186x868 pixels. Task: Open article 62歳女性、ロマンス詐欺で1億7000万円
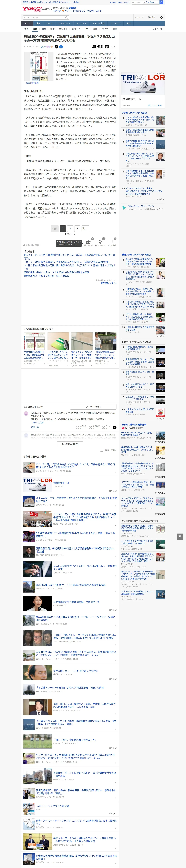[76, 500]
